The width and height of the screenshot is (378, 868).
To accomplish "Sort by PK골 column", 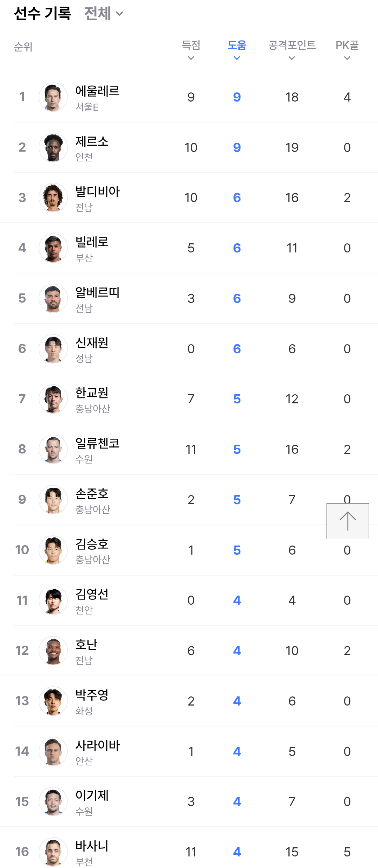I will click(347, 50).
